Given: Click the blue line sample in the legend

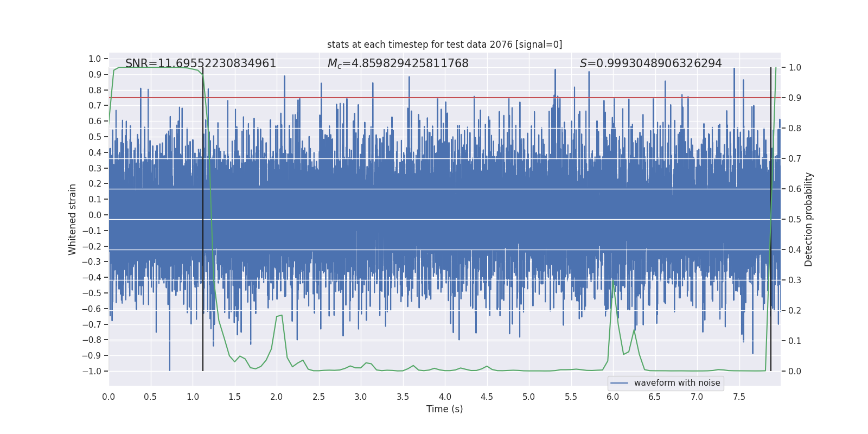Looking at the screenshot, I should click(620, 383).
